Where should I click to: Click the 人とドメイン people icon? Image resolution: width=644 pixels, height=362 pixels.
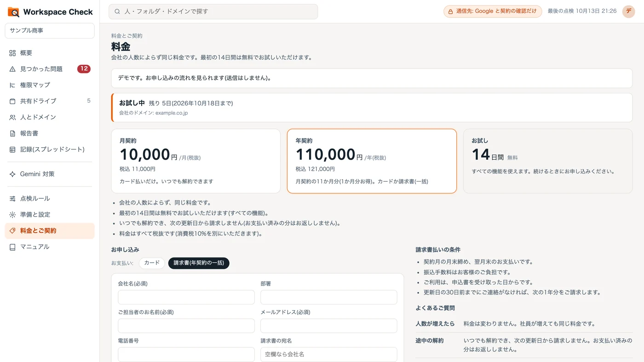click(x=12, y=117)
